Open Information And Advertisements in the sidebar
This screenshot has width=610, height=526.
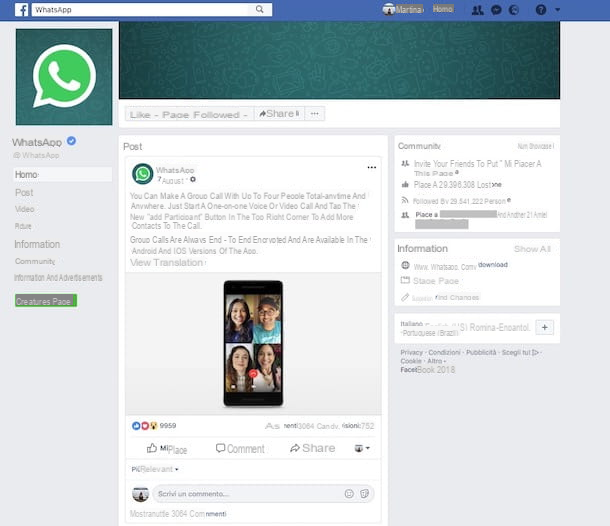[58, 277]
